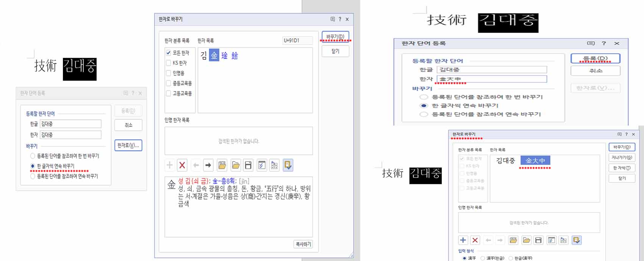Click 한글 field in greyed 한자 단어 등록 dialog
This screenshot has width=644, height=261.
(70, 124)
